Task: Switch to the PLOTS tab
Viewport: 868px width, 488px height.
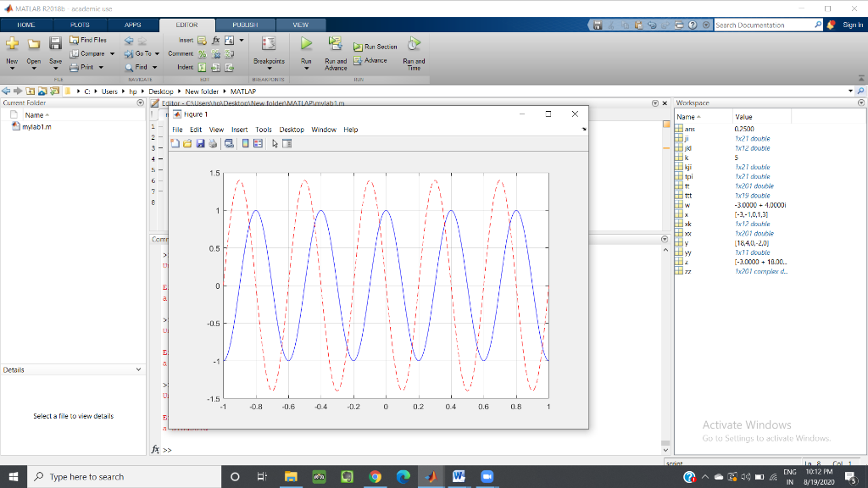Action: [x=81, y=25]
